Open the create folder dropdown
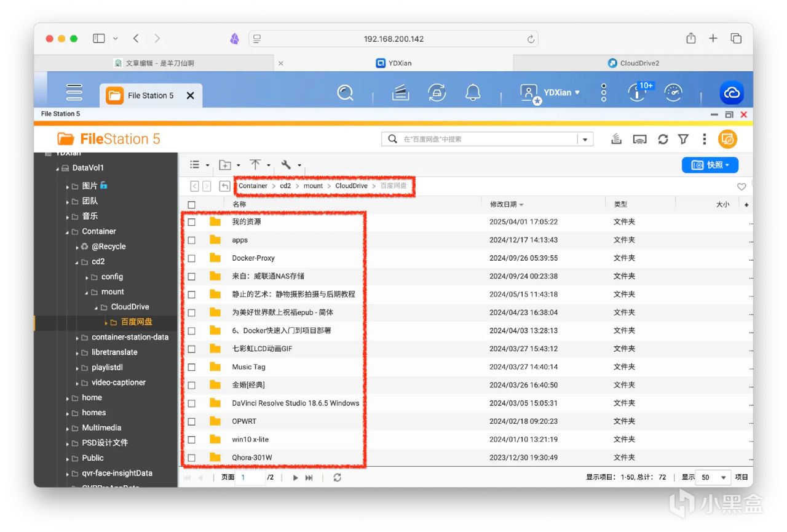787x532 pixels. [x=229, y=165]
